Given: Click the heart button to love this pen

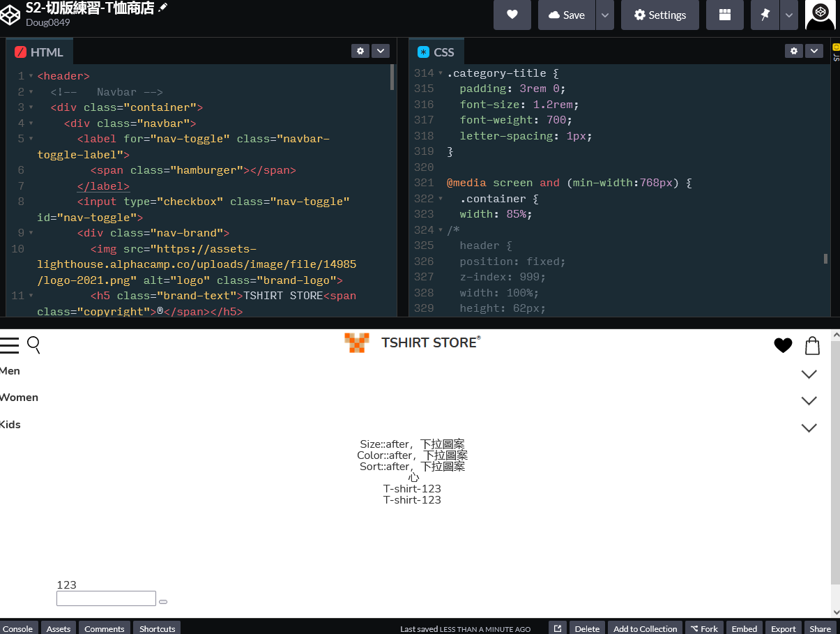Looking at the screenshot, I should click(x=512, y=15).
